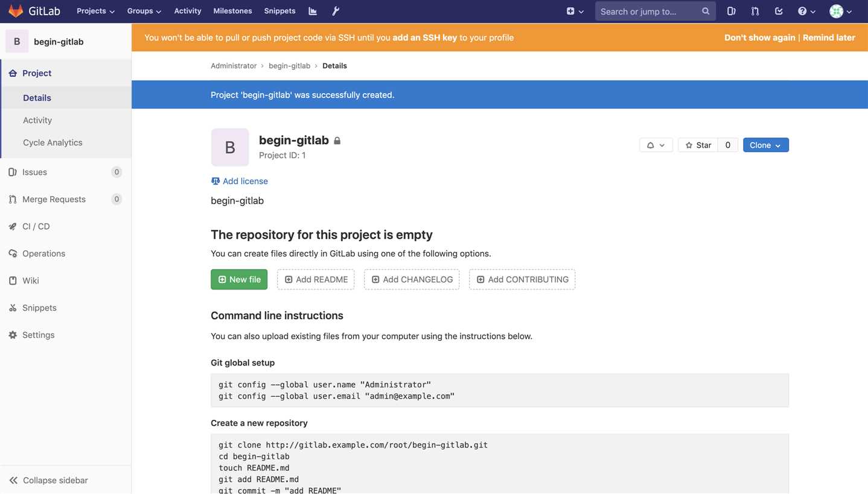Open the instance statistics chart icon
Image resolution: width=868 pixels, height=494 pixels.
[313, 11]
